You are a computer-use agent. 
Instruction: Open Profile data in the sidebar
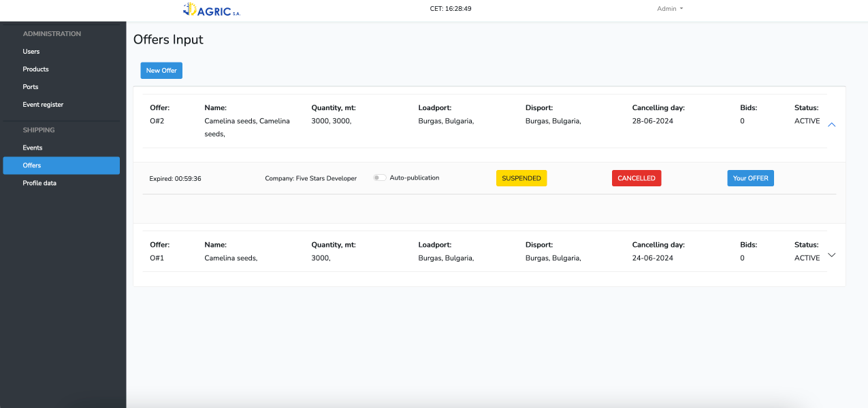(x=39, y=183)
